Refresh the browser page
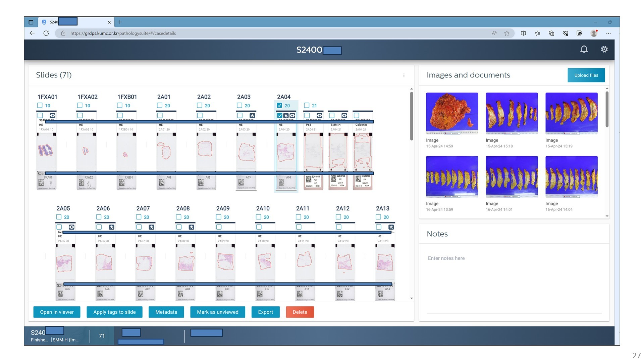 (46, 33)
